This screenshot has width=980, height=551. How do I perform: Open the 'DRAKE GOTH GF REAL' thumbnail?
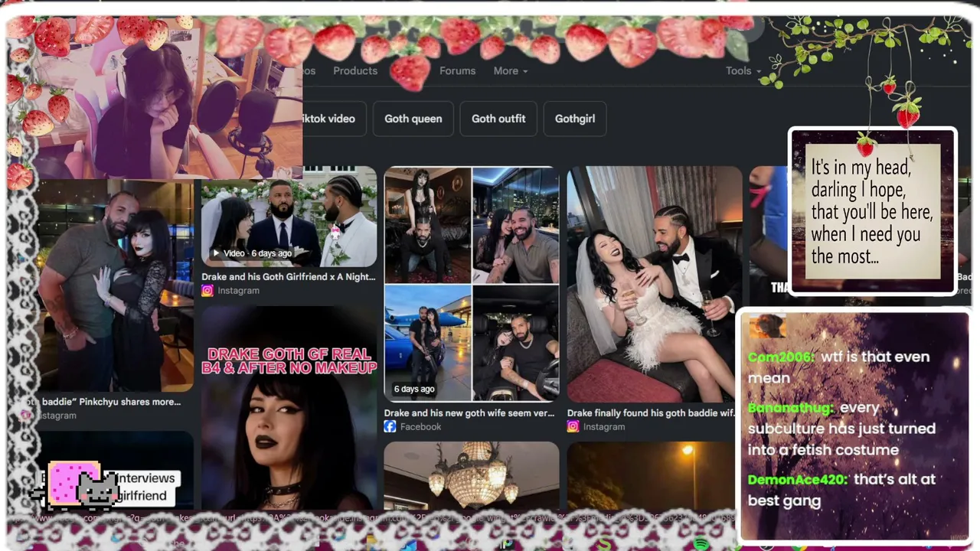(289, 408)
